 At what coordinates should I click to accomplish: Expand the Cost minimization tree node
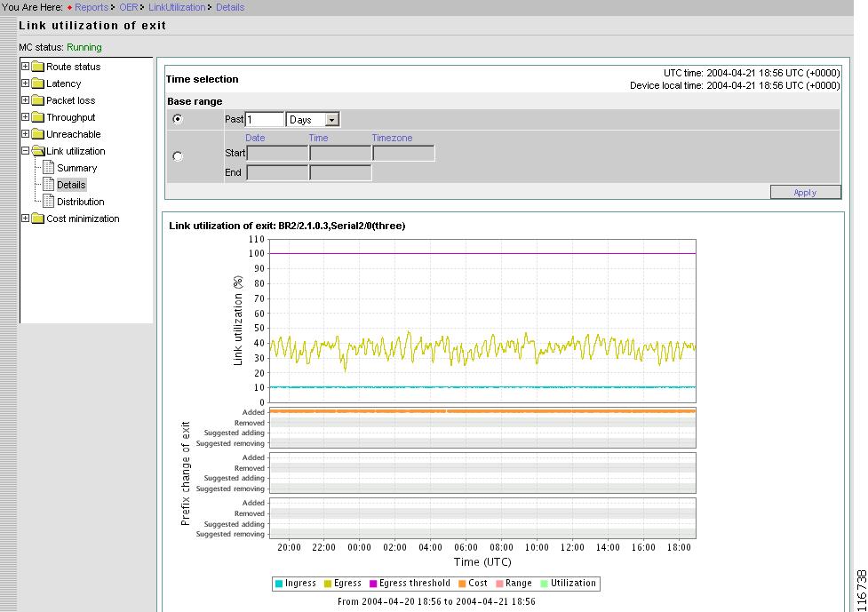click(x=25, y=219)
